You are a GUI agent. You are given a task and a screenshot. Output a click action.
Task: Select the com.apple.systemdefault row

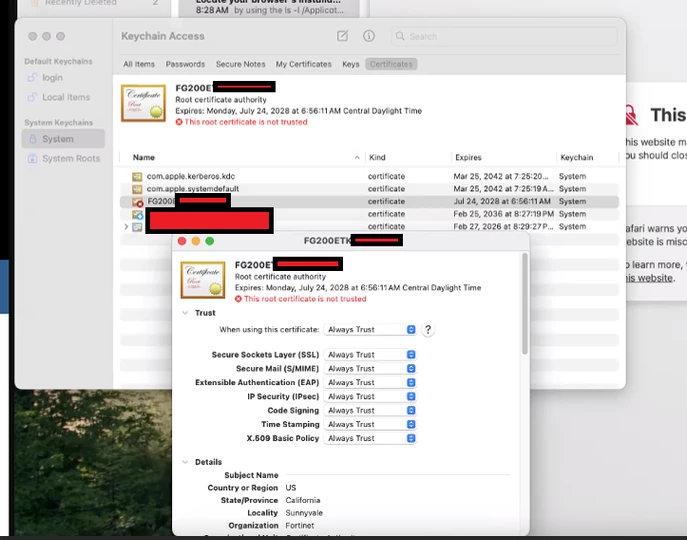pyautogui.click(x=369, y=189)
